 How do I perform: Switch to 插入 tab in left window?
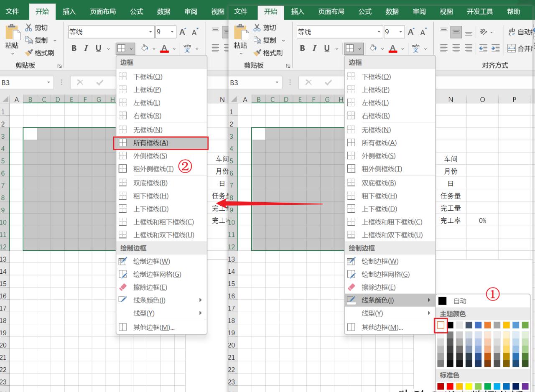pos(69,12)
